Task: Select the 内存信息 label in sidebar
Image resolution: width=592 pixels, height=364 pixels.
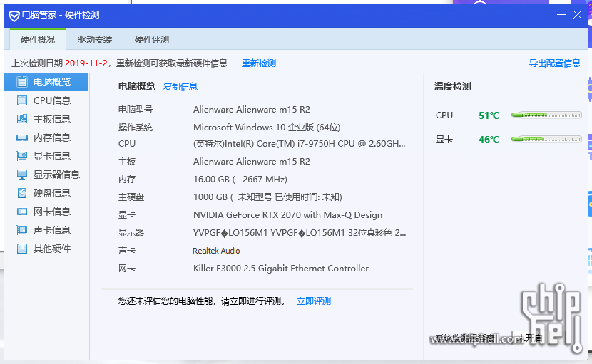Action: click(x=52, y=137)
